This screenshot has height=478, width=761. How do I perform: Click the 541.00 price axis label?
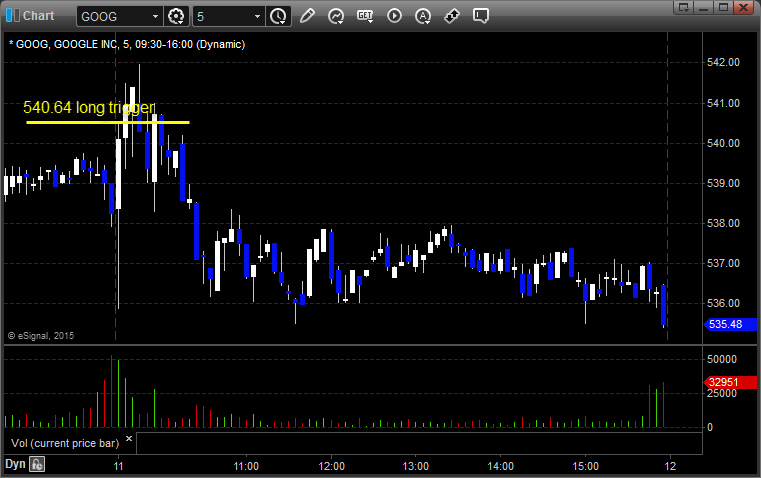724,103
